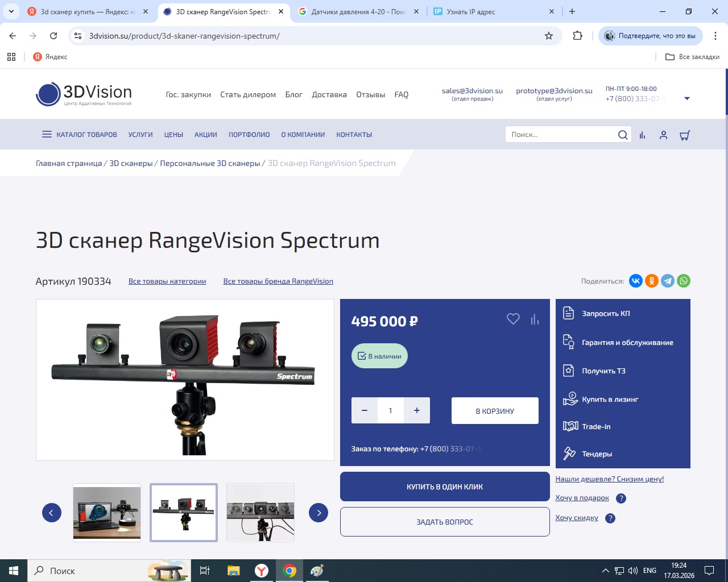
Task: Share the product on VK
Action: [636, 281]
